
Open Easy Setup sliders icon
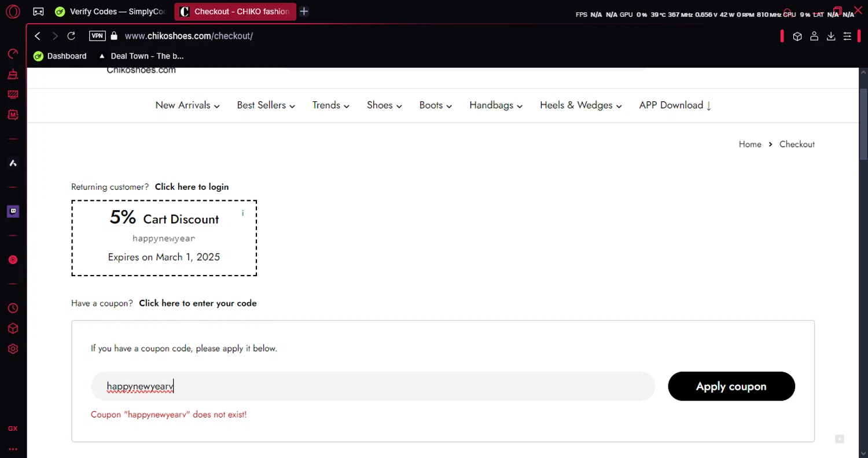[847, 36]
